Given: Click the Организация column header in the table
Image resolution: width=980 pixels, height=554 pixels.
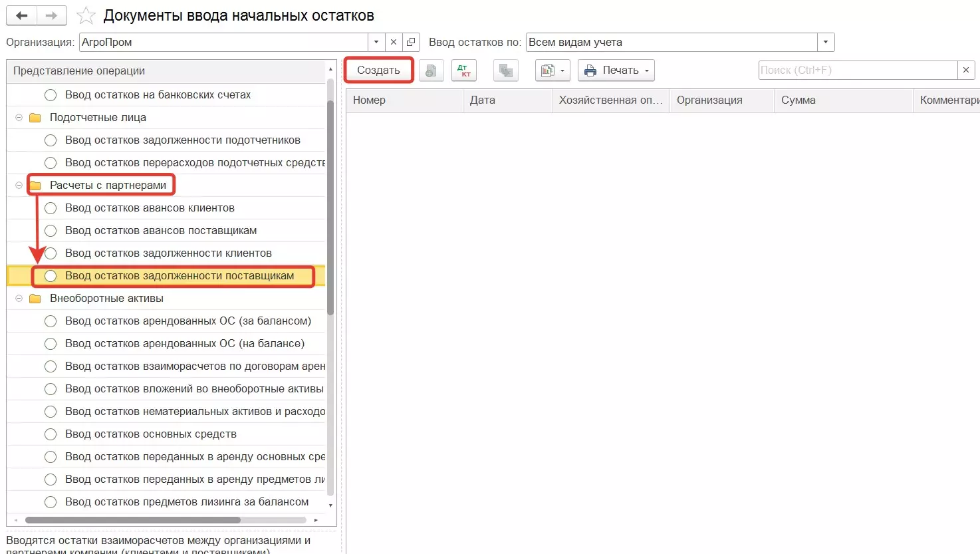Looking at the screenshot, I should point(722,100).
